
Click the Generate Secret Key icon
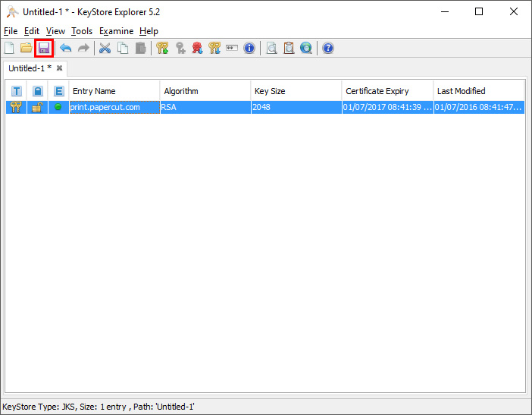pos(180,48)
